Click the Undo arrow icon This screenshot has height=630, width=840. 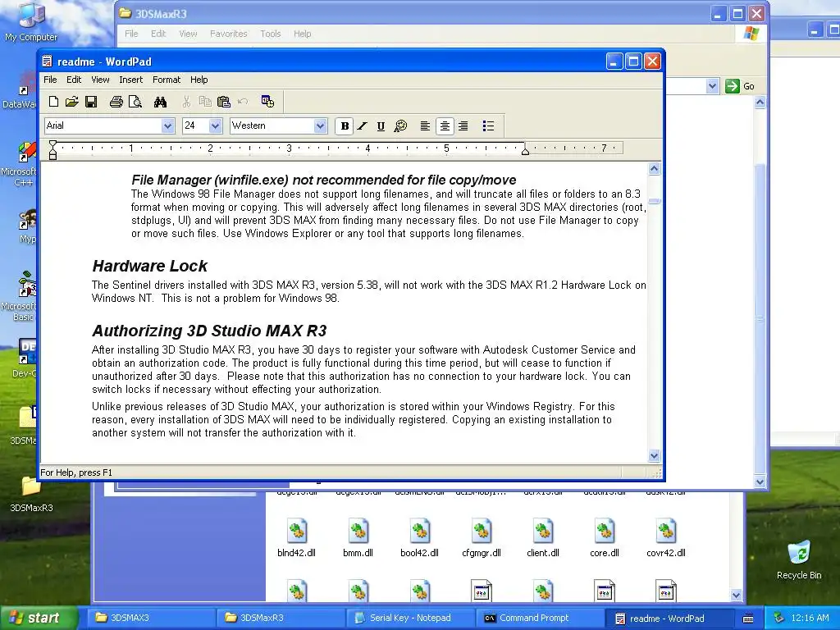(243, 101)
